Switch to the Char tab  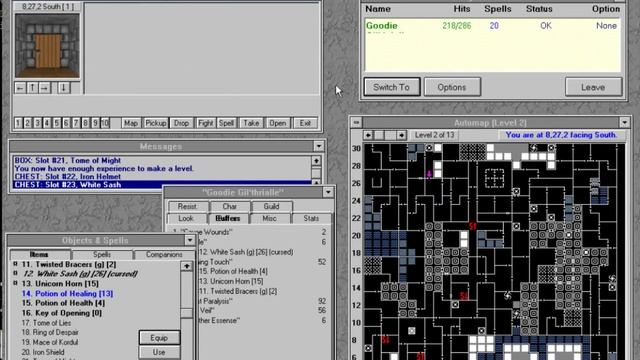click(x=229, y=207)
